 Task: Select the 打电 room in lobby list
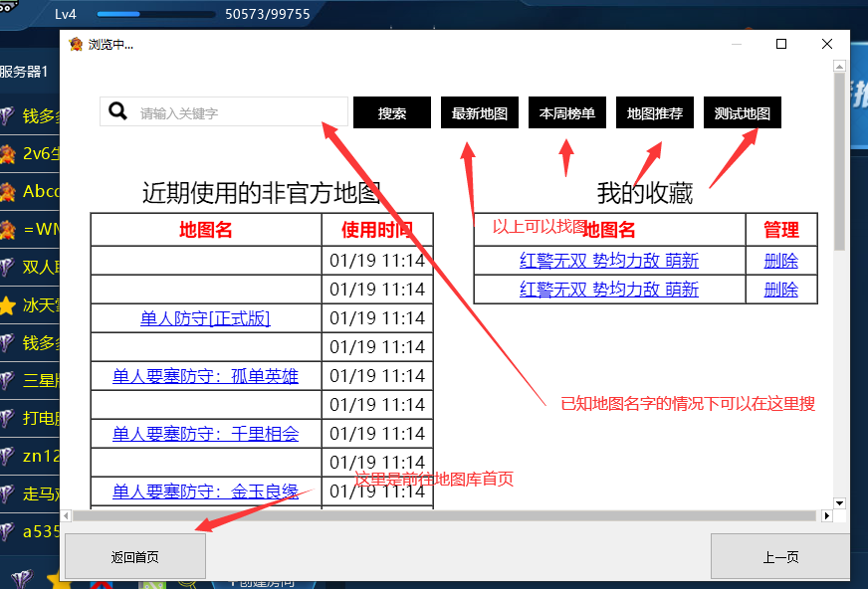(x=30, y=418)
